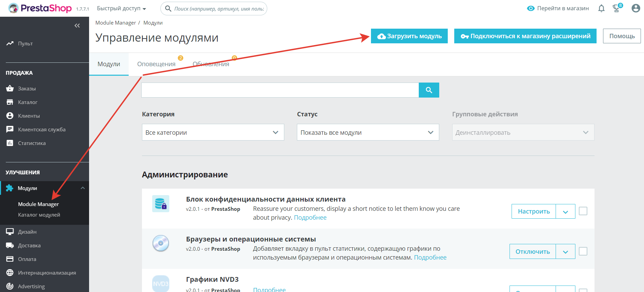Click the Блок конфиденциальности module icon
The height and width of the screenshot is (292, 644).
(161, 204)
